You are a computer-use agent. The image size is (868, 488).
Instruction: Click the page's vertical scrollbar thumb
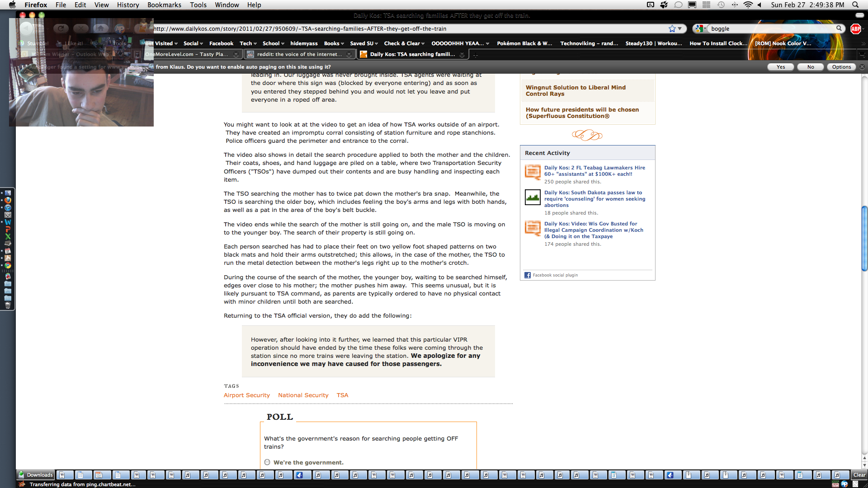[864, 238]
